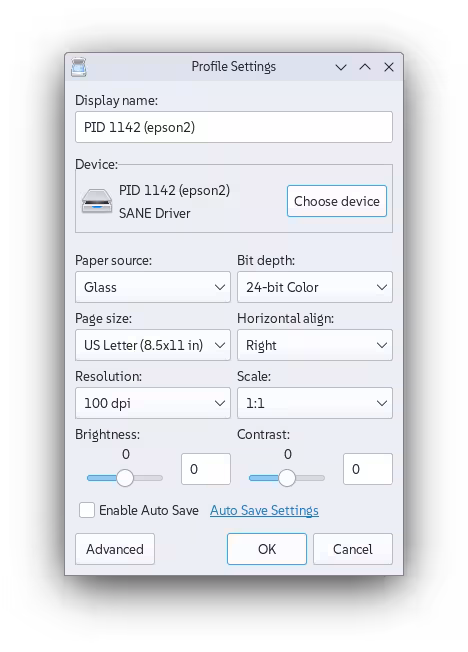Click the Contrast value input box
468x652 pixels.
pyautogui.click(x=368, y=469)
